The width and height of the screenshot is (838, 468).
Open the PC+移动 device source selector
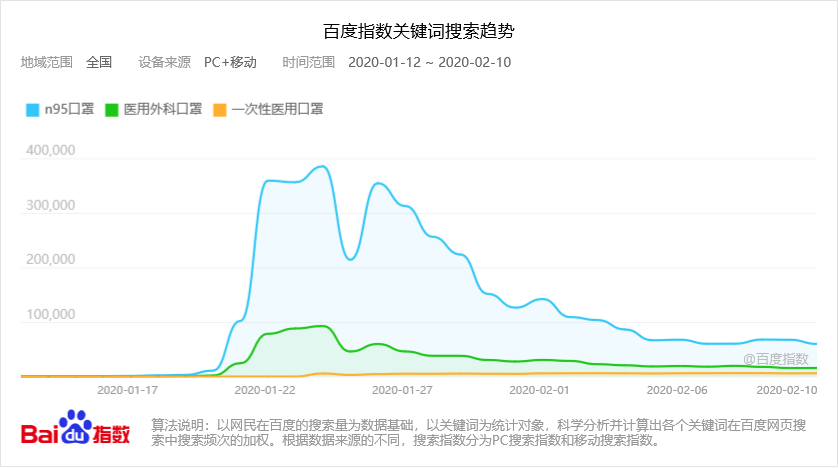(x=230, y=62)
